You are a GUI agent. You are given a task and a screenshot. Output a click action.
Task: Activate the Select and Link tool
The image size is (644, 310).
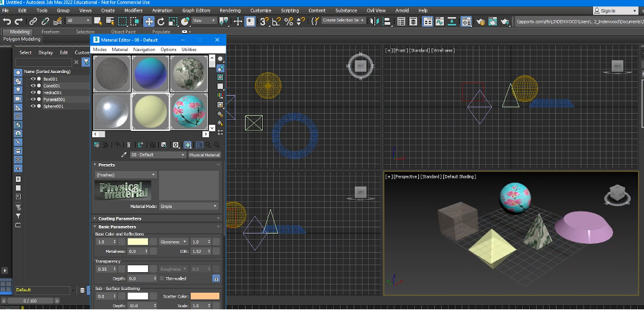[x=33, y=21]
